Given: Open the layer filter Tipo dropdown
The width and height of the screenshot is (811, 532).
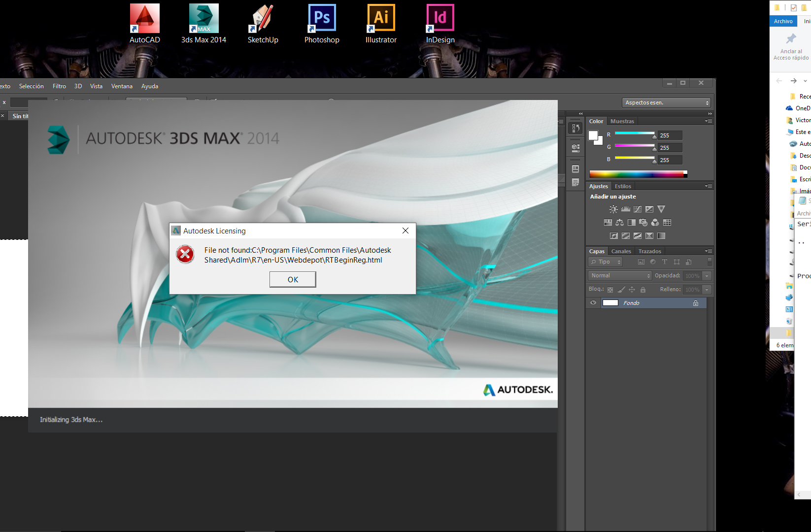Looking at the screenshot, I should pyautogui.click(x=606, y=262).
